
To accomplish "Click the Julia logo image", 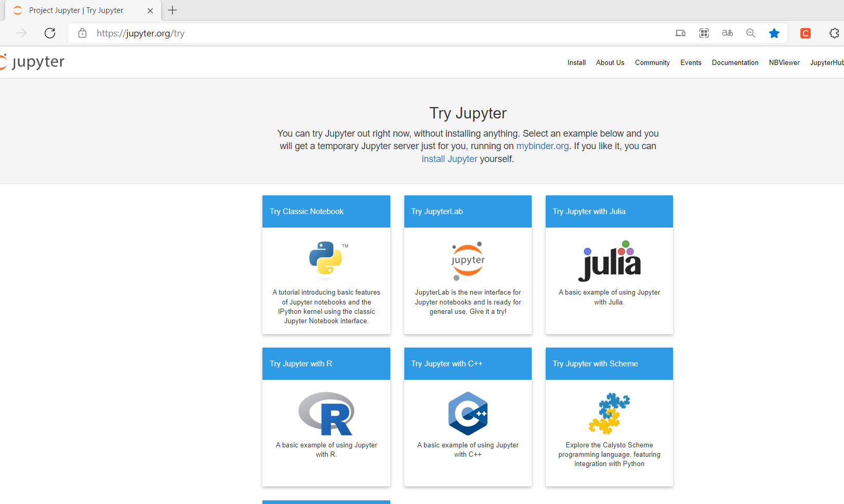I will point(609,261).
